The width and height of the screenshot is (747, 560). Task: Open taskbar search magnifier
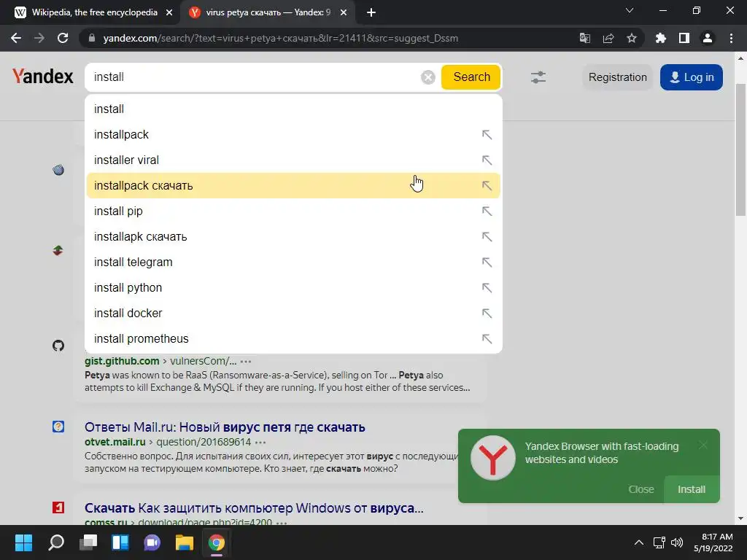[x=56, y=542]
